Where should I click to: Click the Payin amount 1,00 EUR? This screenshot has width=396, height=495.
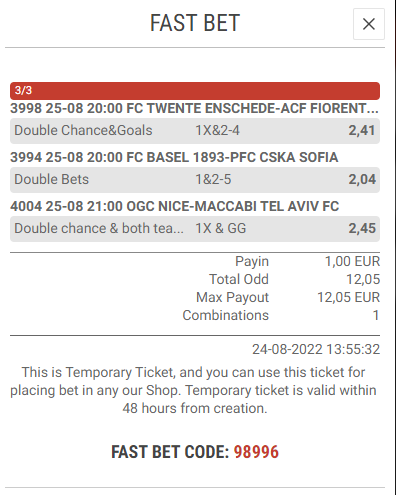352,261
